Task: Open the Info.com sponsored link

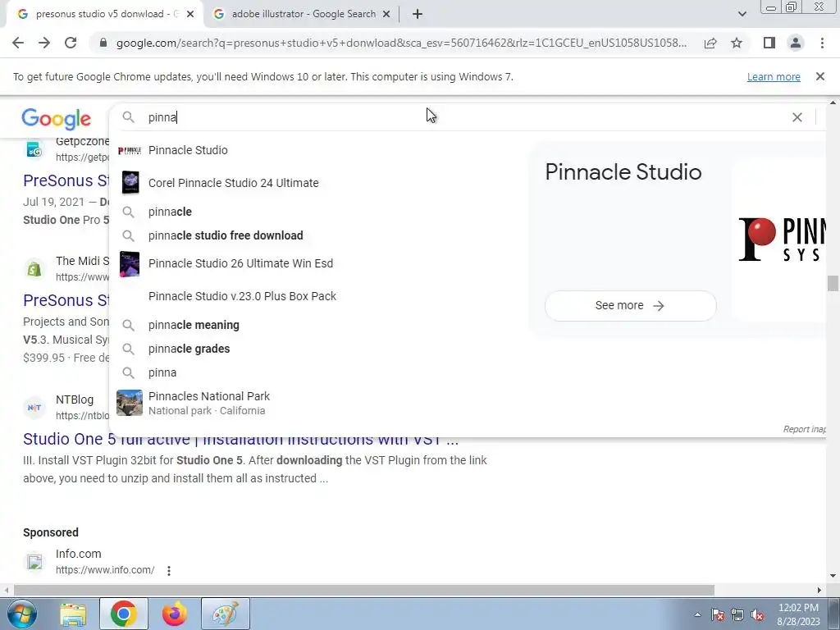Action: click(78, 554)
